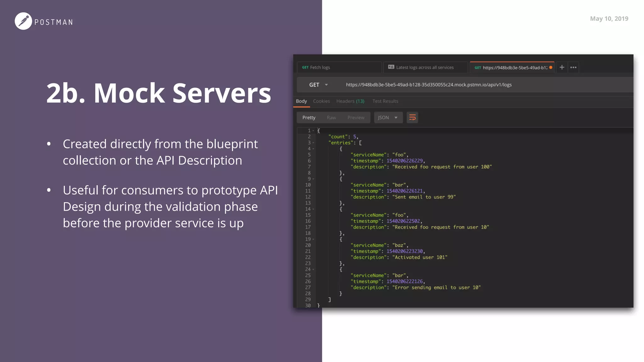Click "Received foo request from user 10" text
This screenshot has height=362, width=644.
441,227
